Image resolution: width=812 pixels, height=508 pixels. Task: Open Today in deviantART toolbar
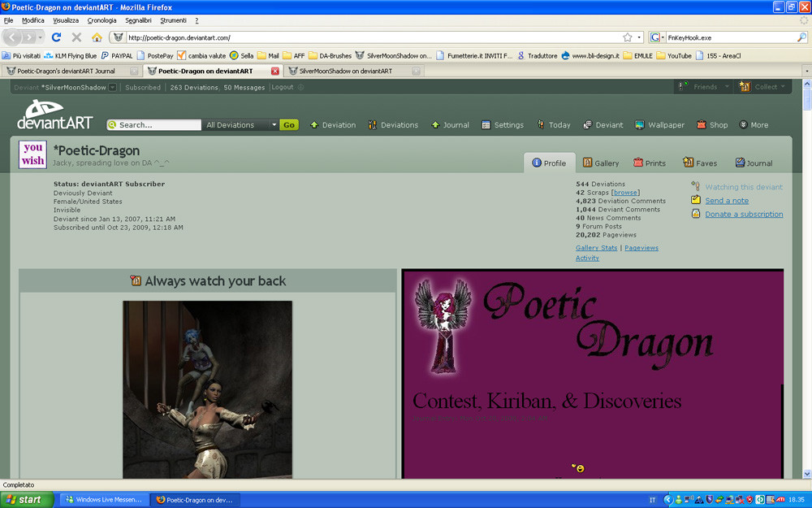554,125
